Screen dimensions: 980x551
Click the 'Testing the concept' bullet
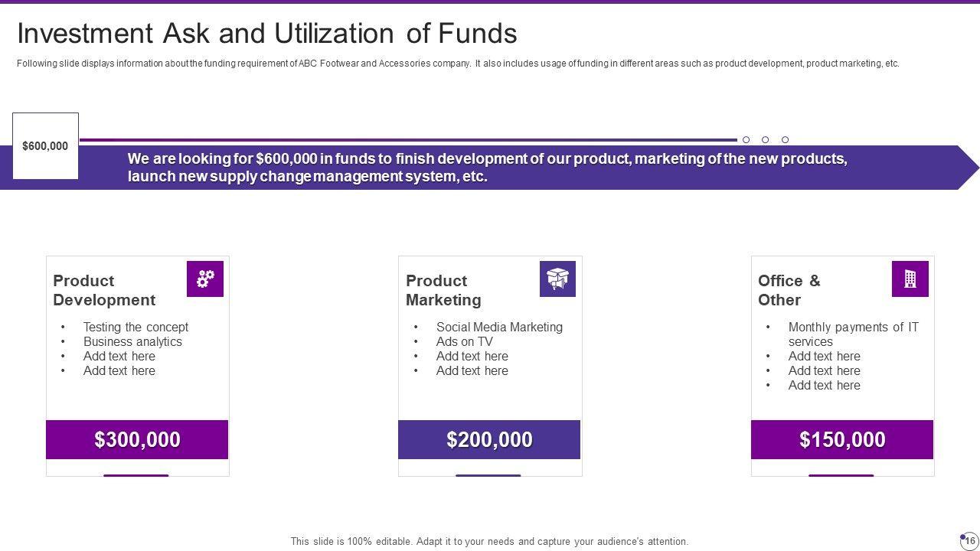[136, 327]
